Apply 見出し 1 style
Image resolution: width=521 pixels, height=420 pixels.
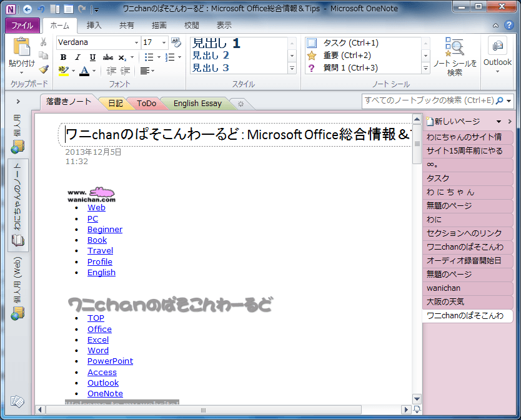[216, 43]
